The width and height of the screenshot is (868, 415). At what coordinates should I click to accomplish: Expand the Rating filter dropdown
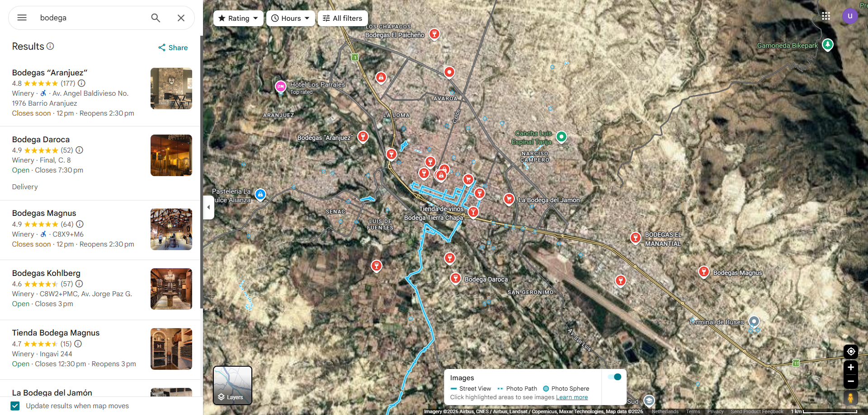tap(238, 18)
